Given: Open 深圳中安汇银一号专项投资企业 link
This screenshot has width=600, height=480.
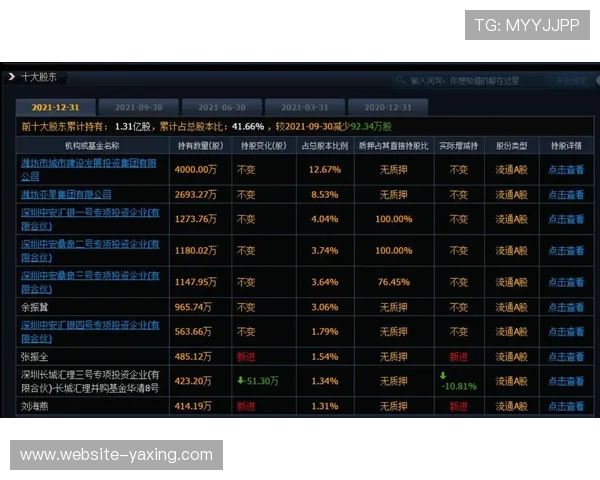Looking at the screenshot, I should point(90,219).
